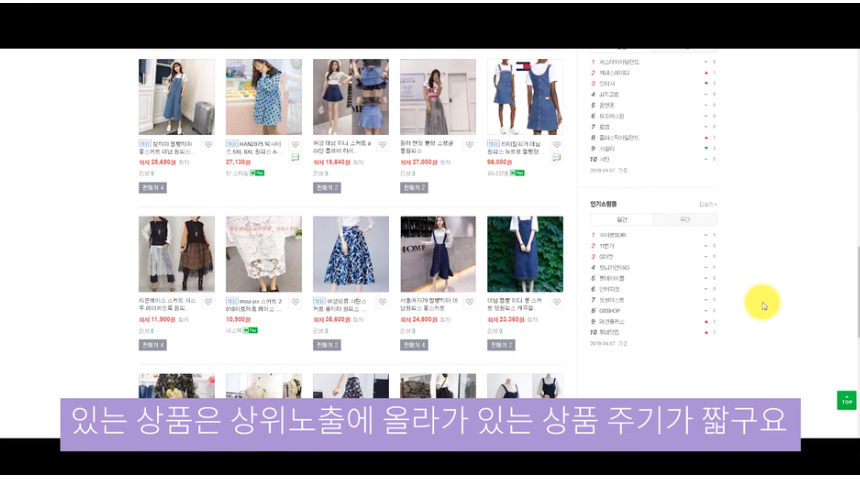Screen dimensions: 860x480
Task: Open denim dress against ivy thumbnail
Action: click(x=525, y=254)
